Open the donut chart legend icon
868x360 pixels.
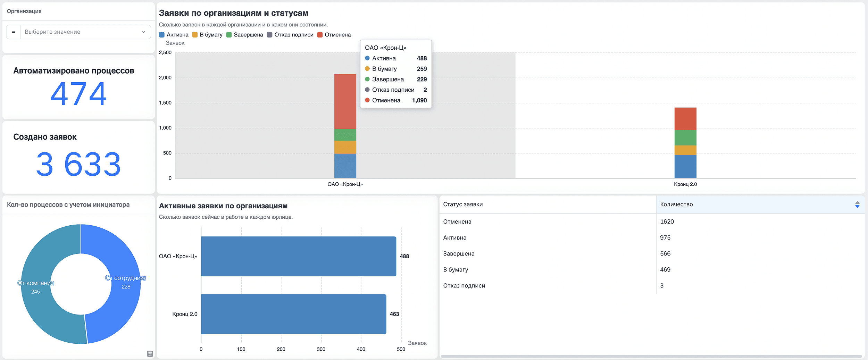tap(150, 354)
